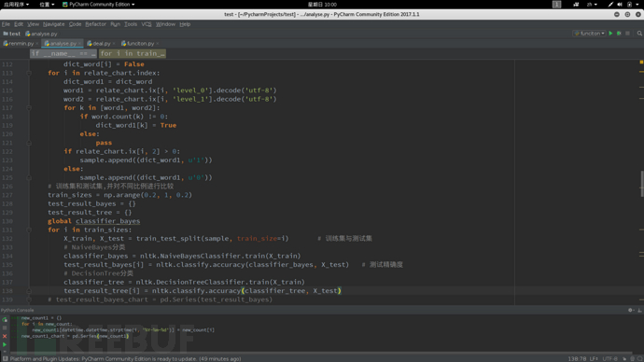Close the analyse.py tab

[x=79, y=44]
